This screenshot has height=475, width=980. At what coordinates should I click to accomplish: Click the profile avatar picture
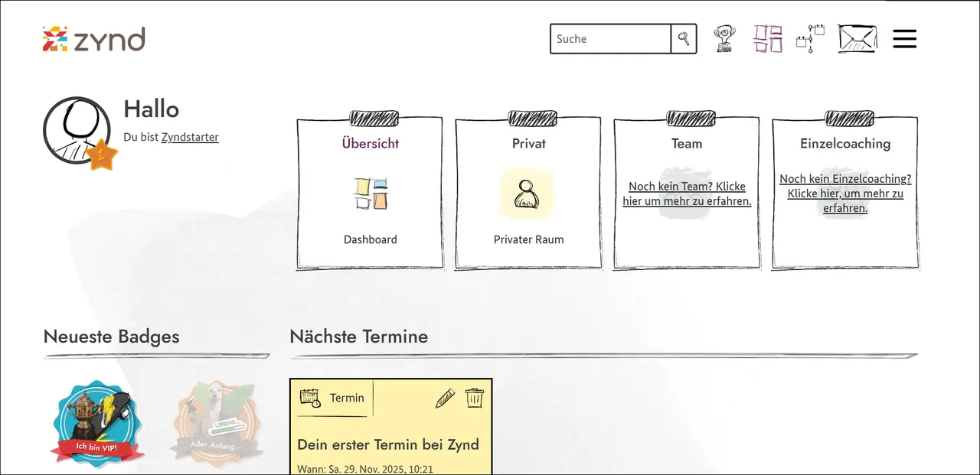coord(77,130)
